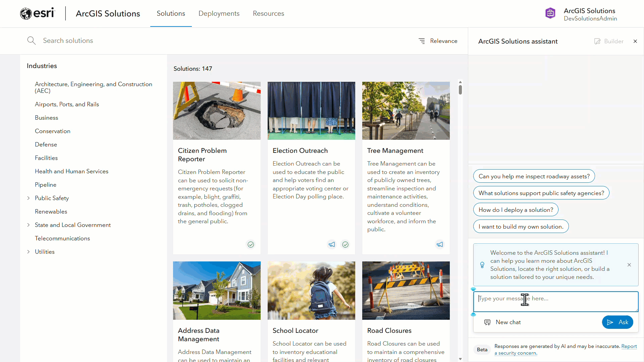644x362 pixels.
Task: Filter by Architecture, Engineering, and Construction
Action: click(x=94, y=87)
